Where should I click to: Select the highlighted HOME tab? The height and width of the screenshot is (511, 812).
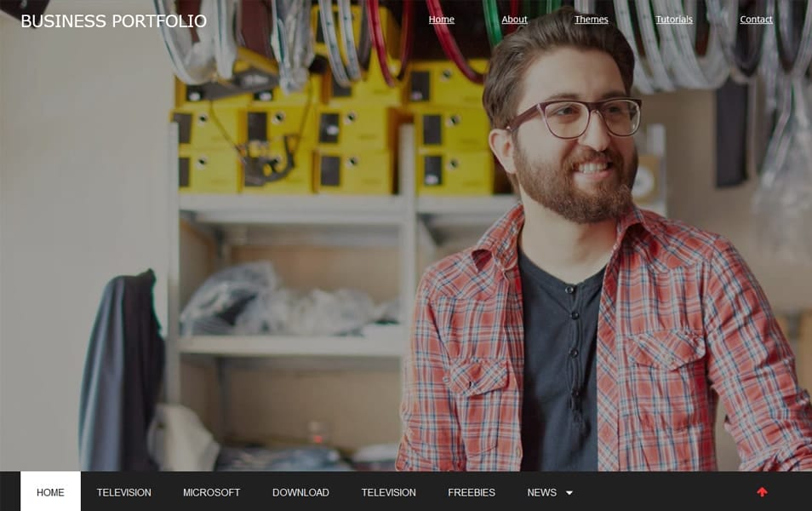pos(51,491)
